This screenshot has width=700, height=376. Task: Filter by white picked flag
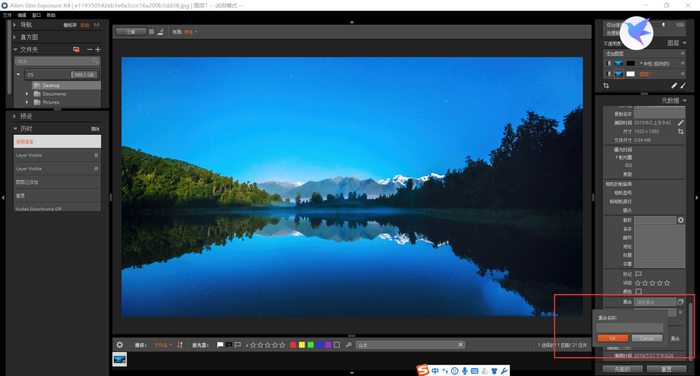(220, 345)
